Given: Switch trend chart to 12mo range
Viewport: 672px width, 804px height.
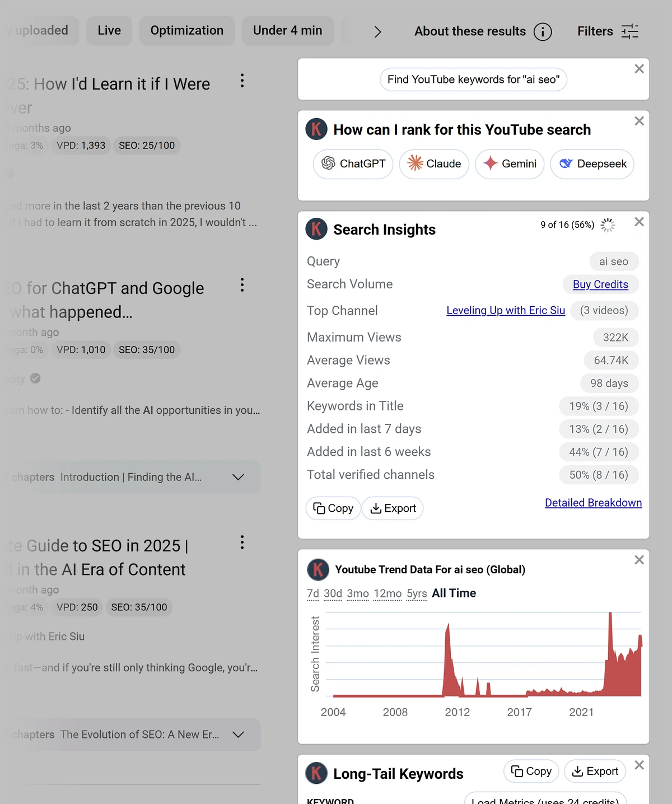Looking at the screenshot, I should tap(388, 593).
